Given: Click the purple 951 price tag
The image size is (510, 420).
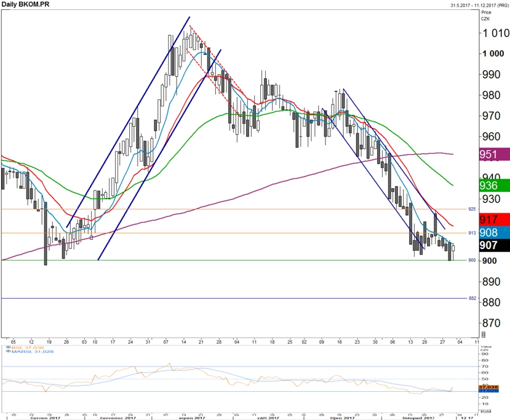Looking at the screenshot, I should click(x=495, y=154).
